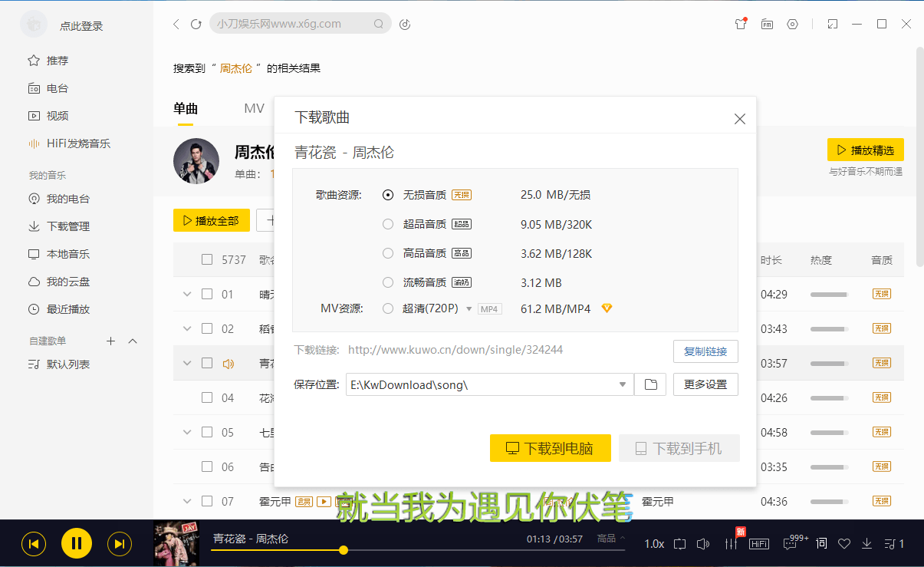Click the browser search input field

(x=295, y=23)
